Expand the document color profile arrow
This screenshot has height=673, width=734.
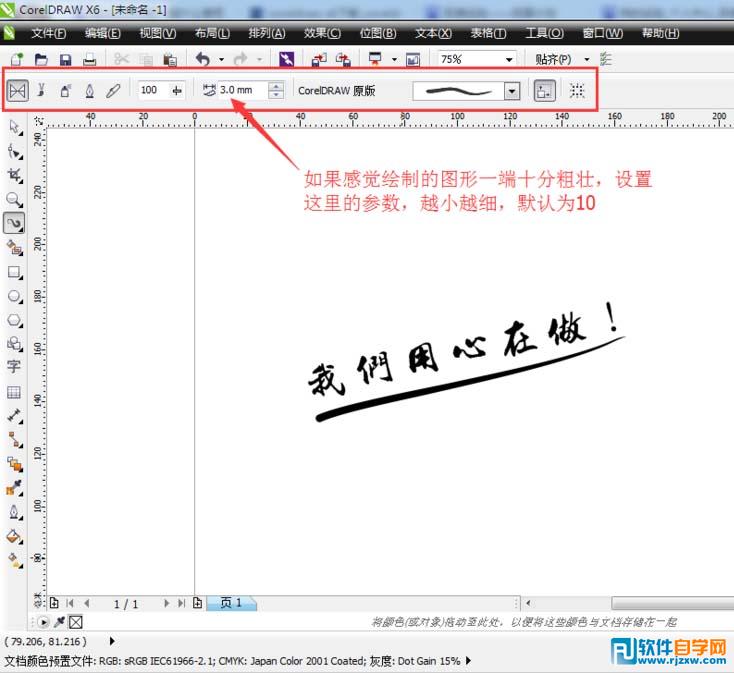coord(468,661)
